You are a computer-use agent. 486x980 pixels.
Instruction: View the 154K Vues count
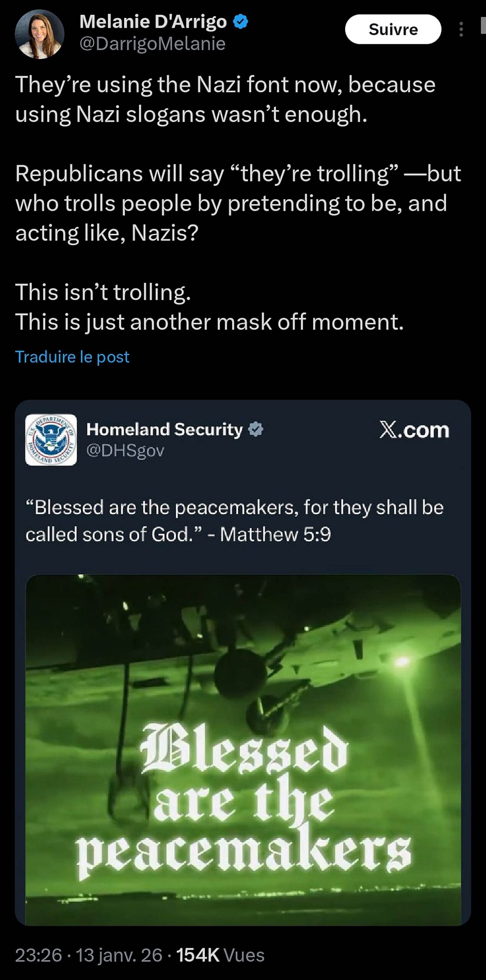220,955
